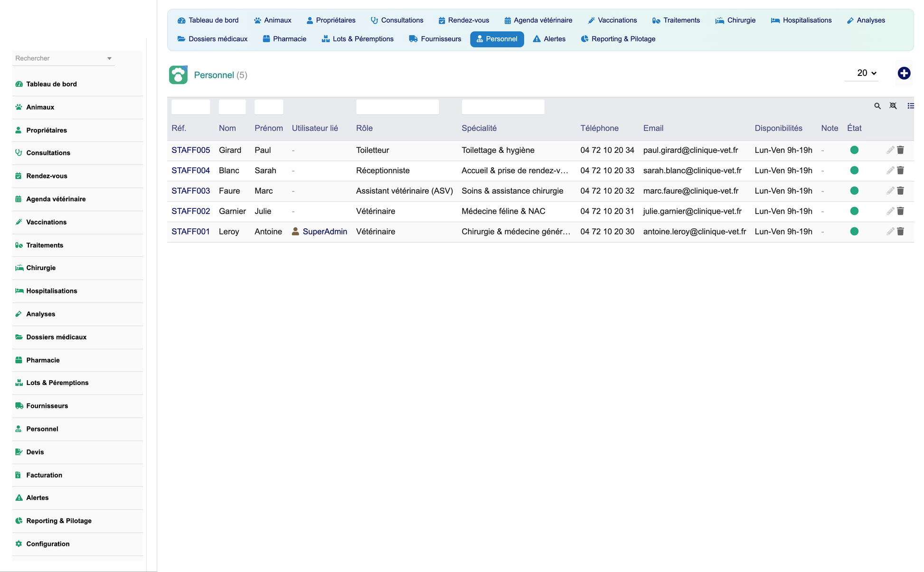Click pencil icon for Sarah Blanc row
The image size is (924, 572).
[x=890, y=170]
